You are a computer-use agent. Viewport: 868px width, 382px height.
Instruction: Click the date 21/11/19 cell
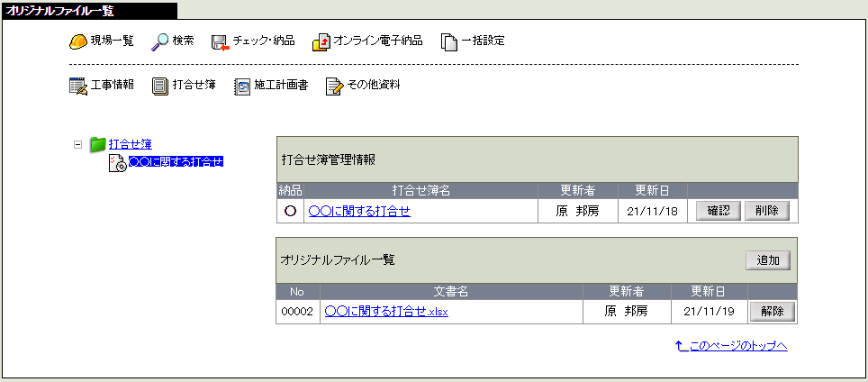(709, 312)
